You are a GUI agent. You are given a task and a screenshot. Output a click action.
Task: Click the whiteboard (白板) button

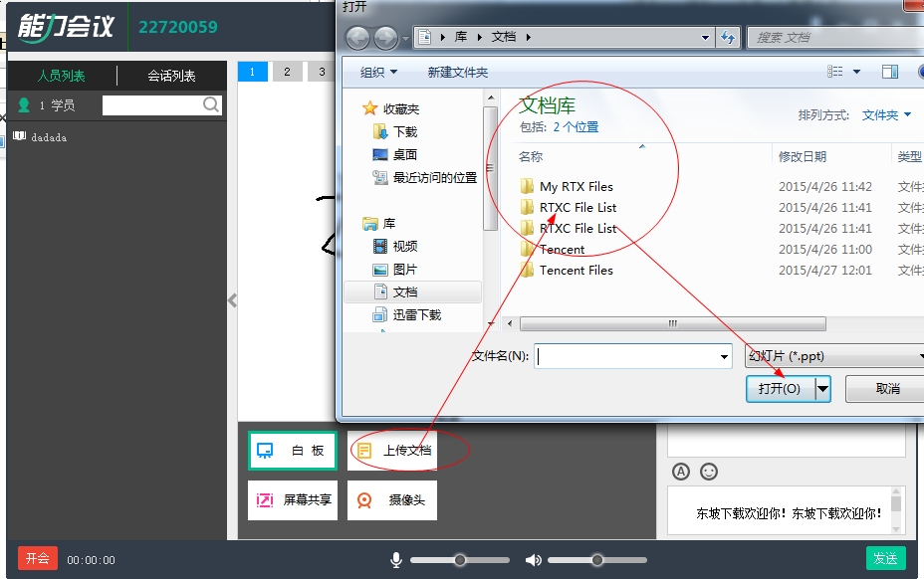tap(293, 451)
